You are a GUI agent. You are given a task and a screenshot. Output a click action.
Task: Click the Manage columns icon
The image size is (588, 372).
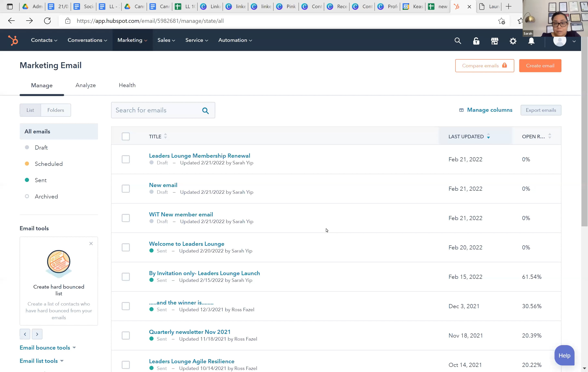pos(461,110)
